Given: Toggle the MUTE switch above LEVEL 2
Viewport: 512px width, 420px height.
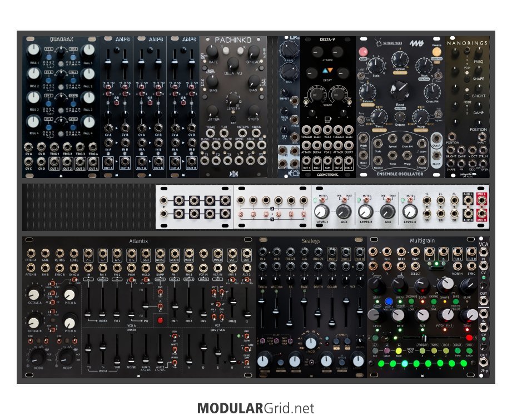Looking at the screenshot, I should tap(366, 199).
